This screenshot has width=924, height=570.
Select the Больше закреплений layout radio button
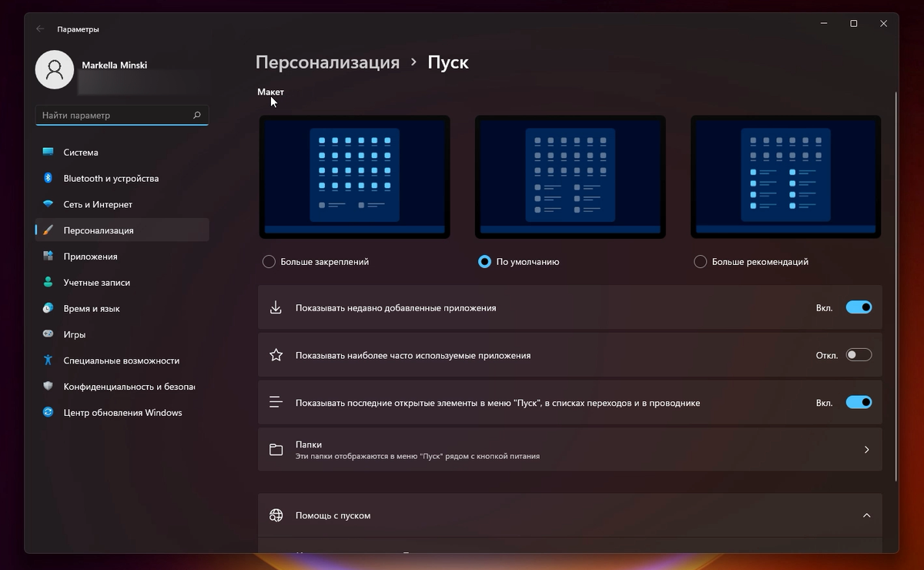pyautogui.click(x=268, y=261)
